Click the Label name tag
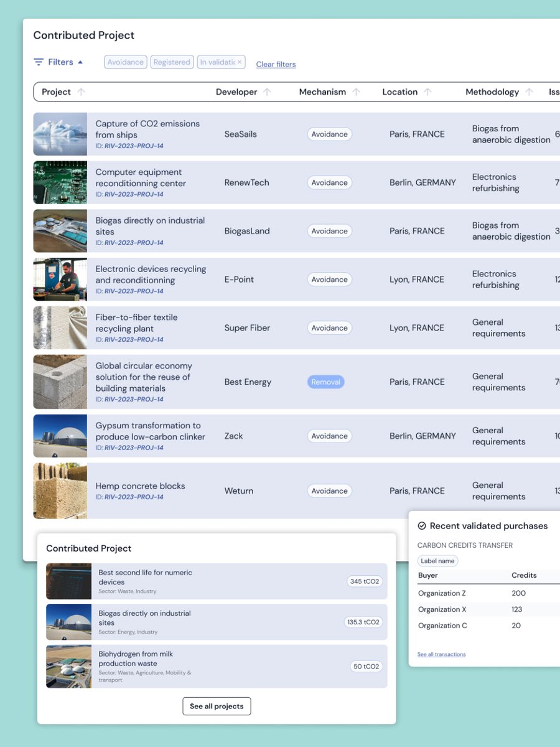The image size is (560, 747). [x=437, y=561]
